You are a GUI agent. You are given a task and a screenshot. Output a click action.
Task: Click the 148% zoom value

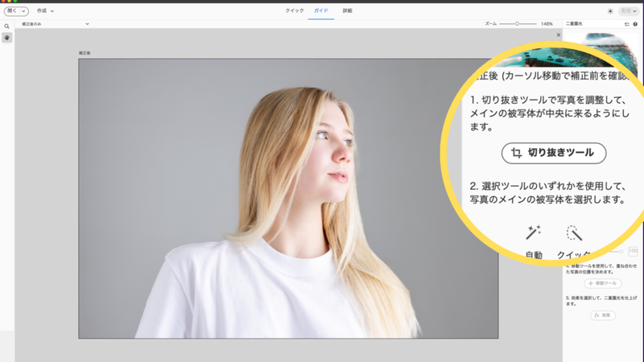click(547, 24)
